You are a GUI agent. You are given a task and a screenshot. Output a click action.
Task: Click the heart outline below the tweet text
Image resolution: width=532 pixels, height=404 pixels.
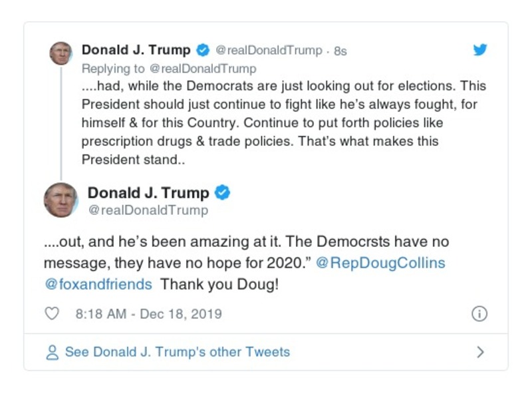point(51,313)
